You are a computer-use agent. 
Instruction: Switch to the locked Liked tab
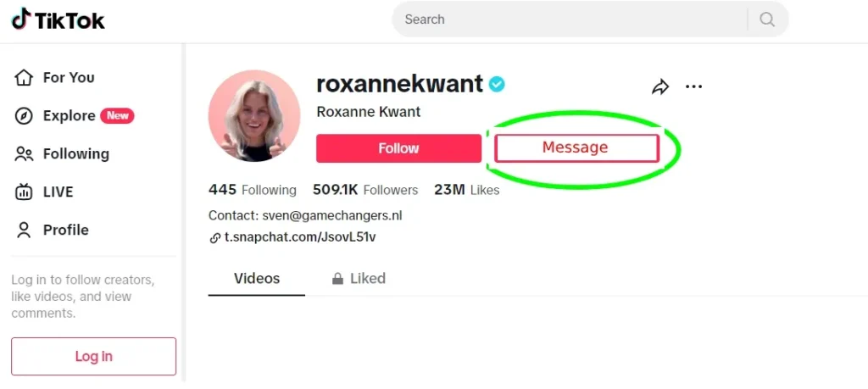359,278
